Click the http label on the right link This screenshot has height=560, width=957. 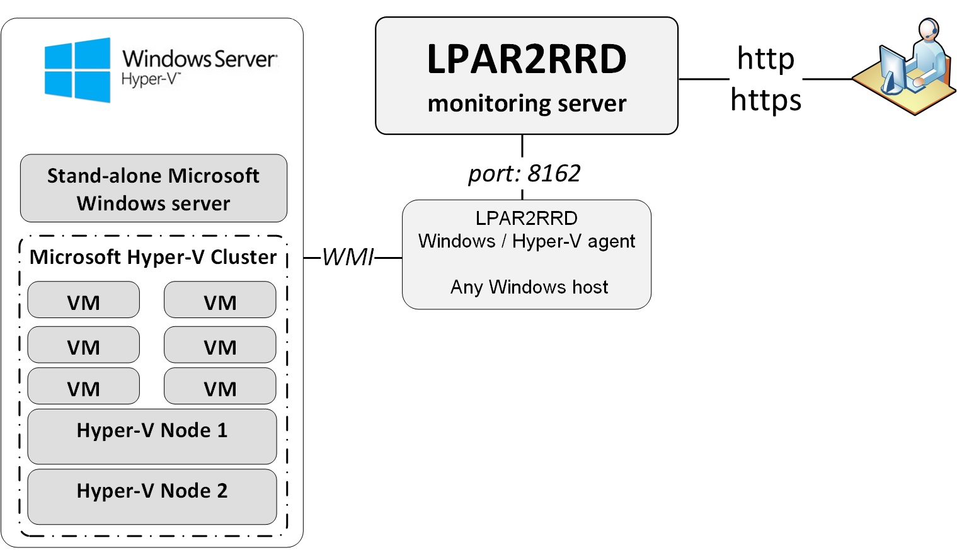click(x=765, y=59)
